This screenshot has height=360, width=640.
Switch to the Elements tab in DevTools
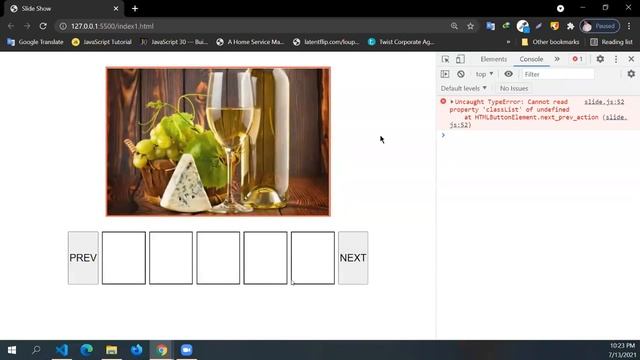(493, 59)
